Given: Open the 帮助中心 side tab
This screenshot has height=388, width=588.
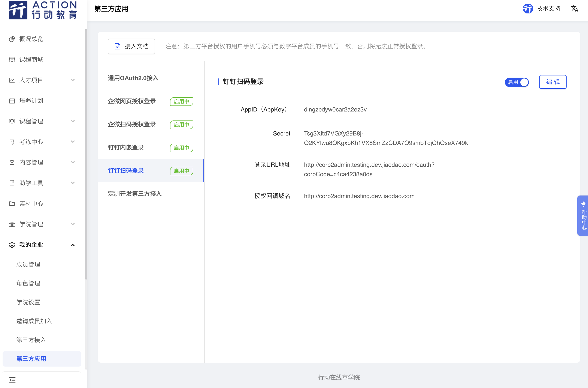Looking at the screenshot, I should coord(583,215).
